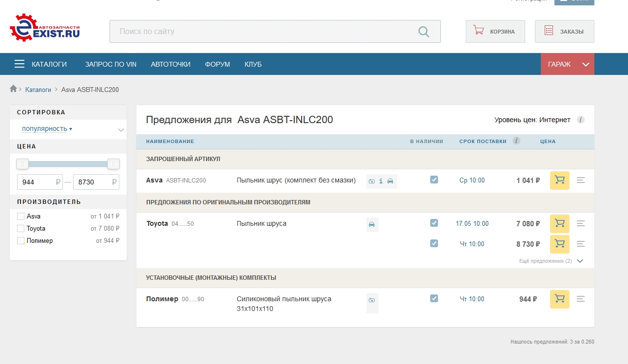The height and width of the screenshot is (364, 628).
Task: Click the photo icon in the Полимер row
Action: (x=372, y=300)
